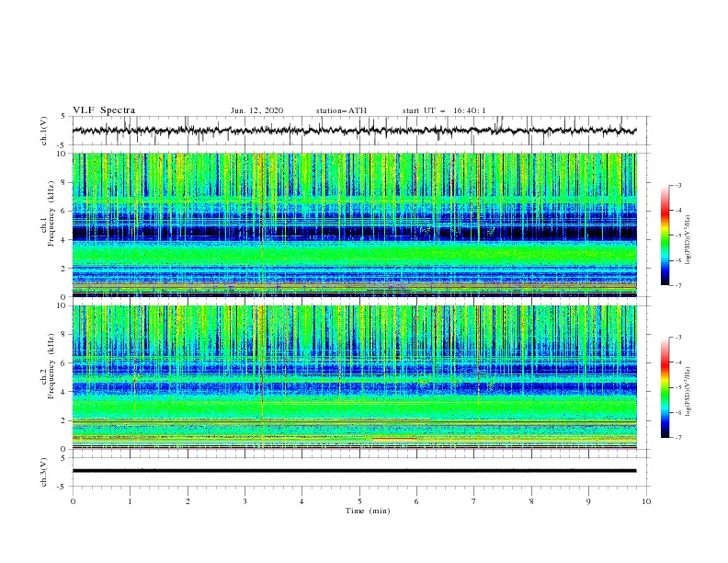
Task: Click the "10" kHz tick of ch.1 spectrogram
Action: click(63, 154)
